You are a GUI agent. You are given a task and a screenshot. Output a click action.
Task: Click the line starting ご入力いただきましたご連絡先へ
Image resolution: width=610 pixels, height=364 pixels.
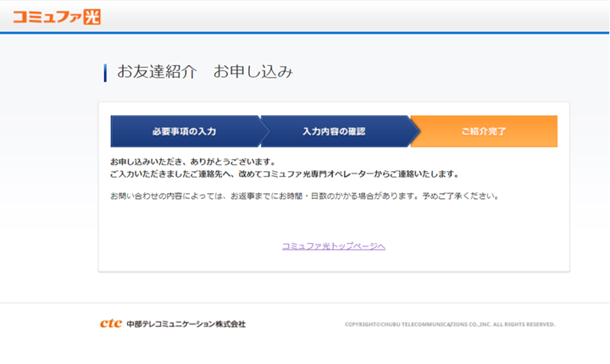285,174
